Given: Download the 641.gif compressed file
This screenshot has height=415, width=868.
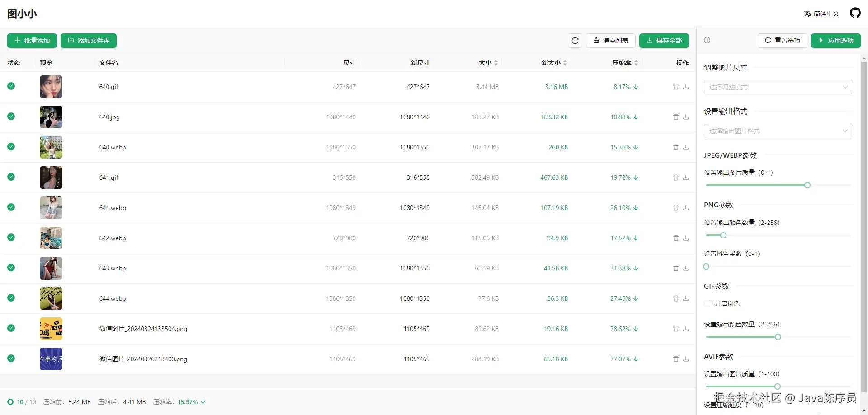Looking at the screenshot, I should pos(686,177).
